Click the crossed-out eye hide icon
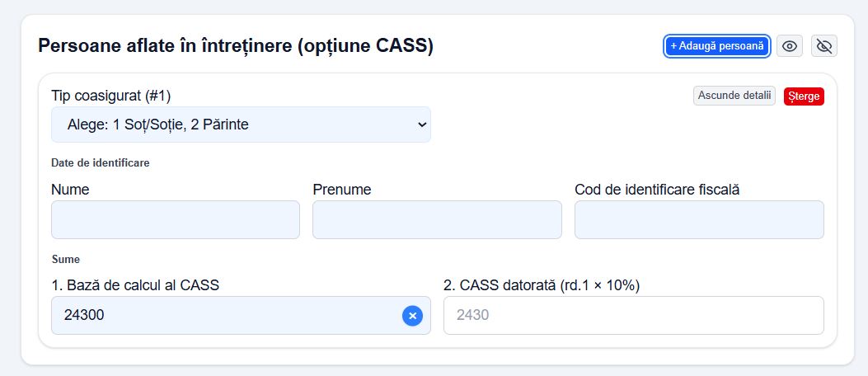This screenshot has height=376, width=868. click(x=823, y=46)
